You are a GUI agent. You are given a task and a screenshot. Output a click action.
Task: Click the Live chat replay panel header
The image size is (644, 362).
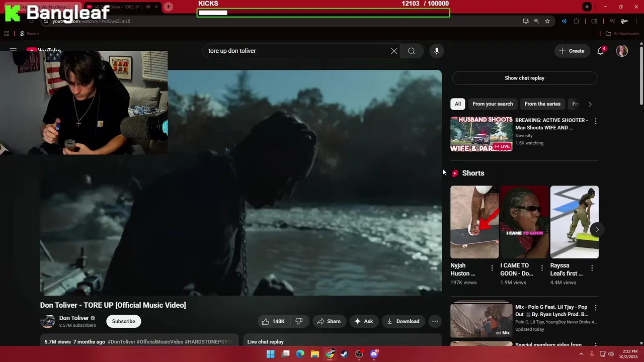[342, 341]
